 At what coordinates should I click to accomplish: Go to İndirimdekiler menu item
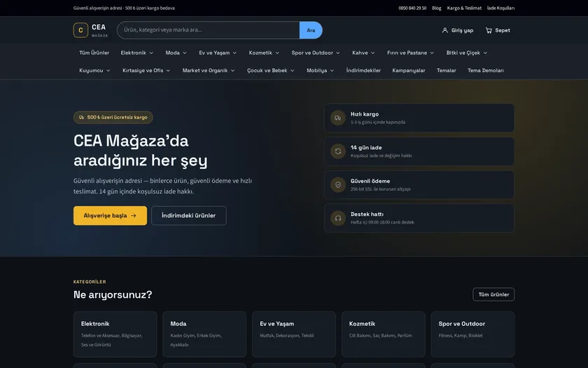pos(363,71)
